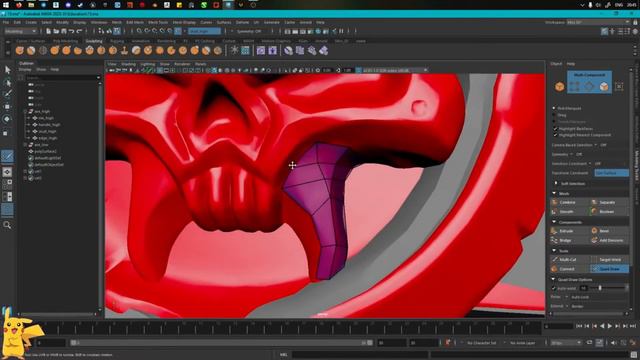
Task: Choose the Lasso select tool
Action: [x=7, y=82]
